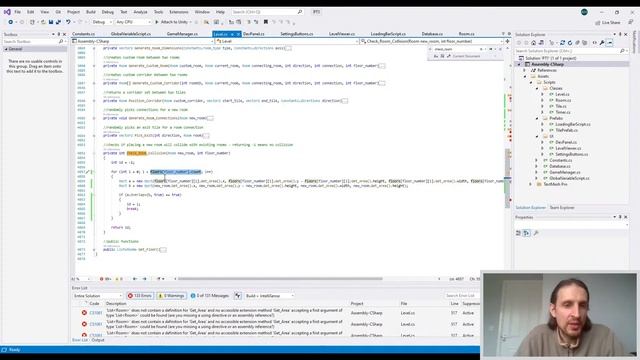Click the Save All toolbar icon
Screen dimensions: 640x360
[x=58, y=22]
